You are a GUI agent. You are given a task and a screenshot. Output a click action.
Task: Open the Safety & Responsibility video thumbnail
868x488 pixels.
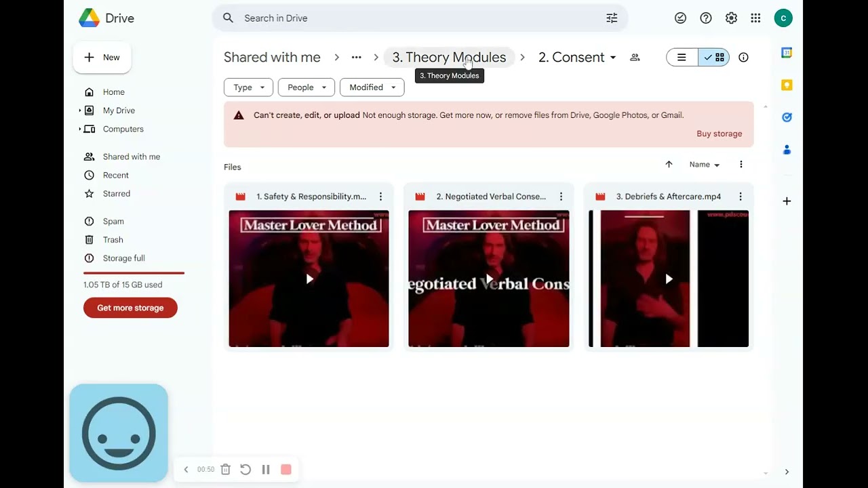pos(309,279)
